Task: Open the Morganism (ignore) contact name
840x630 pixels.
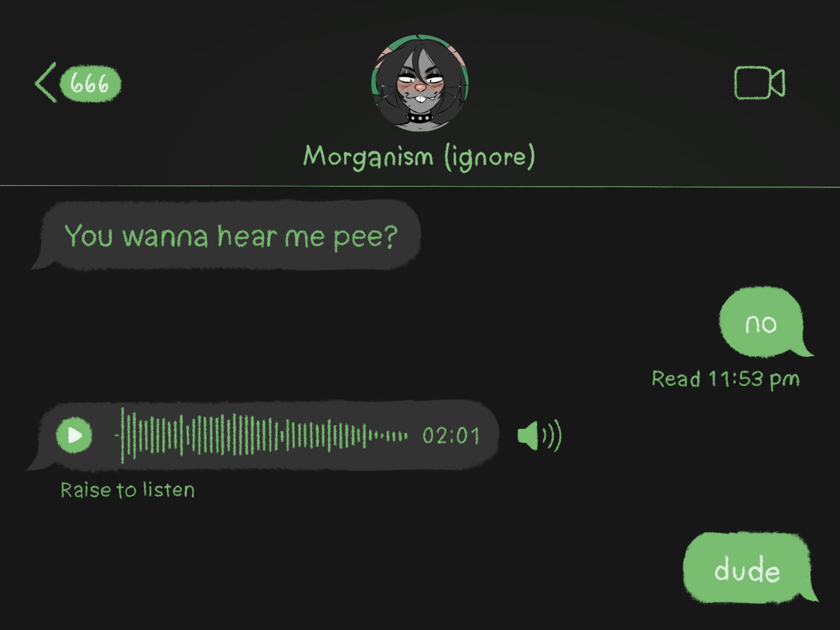Action: tap(419, 157)
